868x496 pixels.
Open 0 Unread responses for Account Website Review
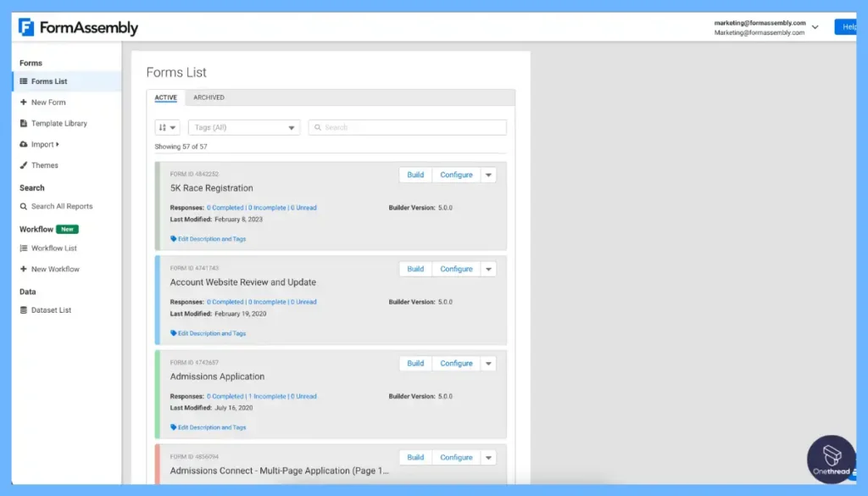point(304,302)
